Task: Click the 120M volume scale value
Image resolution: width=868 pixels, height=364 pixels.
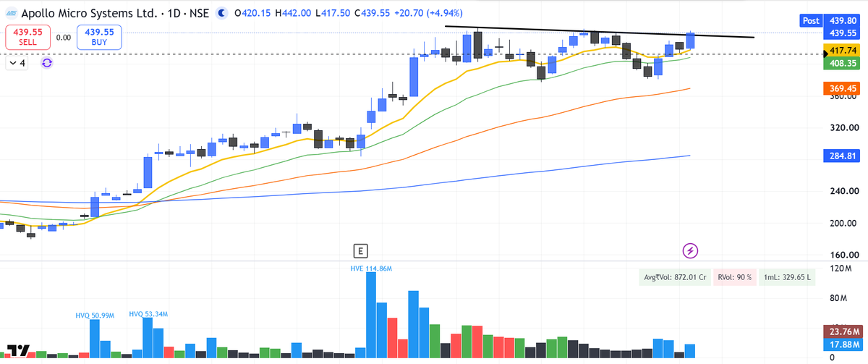Action: click(x=841, y=268)
